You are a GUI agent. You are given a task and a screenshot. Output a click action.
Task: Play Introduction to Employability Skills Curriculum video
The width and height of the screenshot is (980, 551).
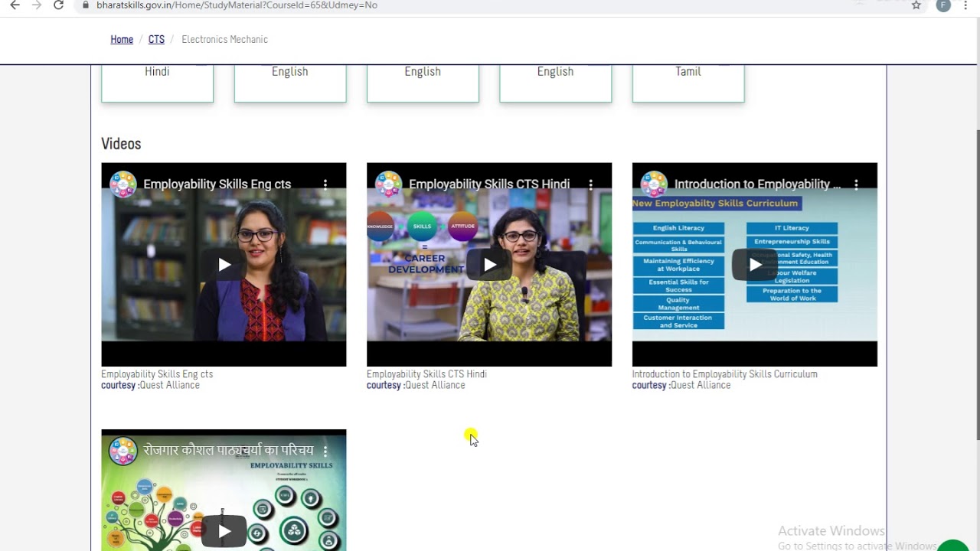(755, 265)
